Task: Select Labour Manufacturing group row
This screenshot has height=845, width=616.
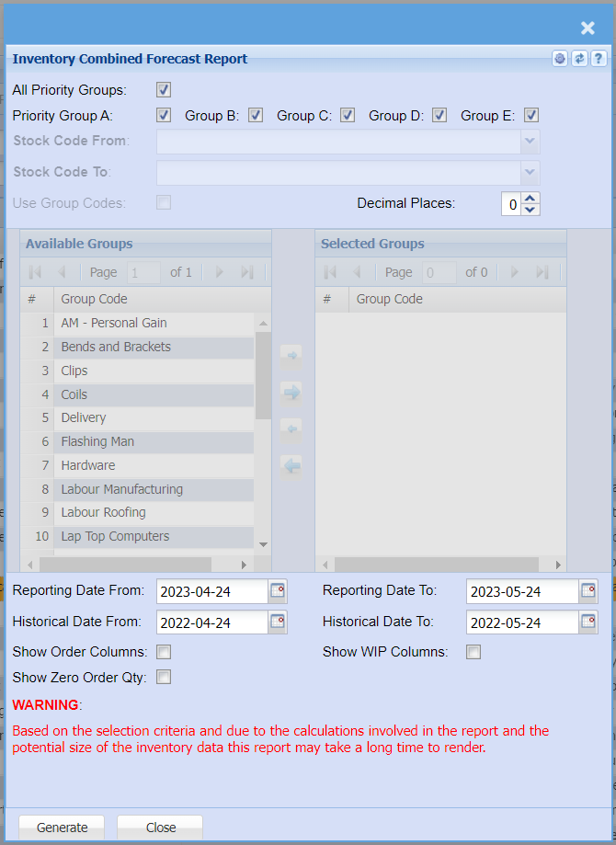Action: click(137, 489)
